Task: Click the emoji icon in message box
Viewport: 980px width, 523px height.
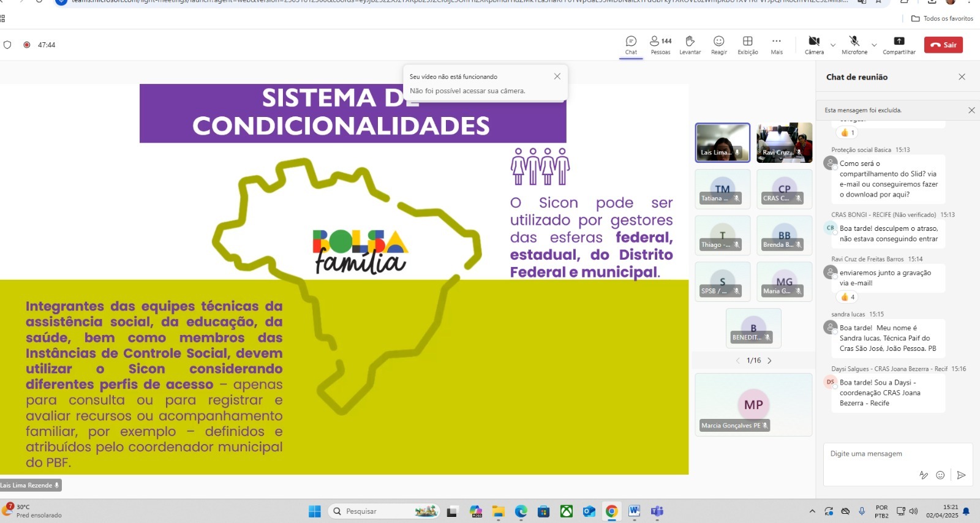Action: point(940,475)
